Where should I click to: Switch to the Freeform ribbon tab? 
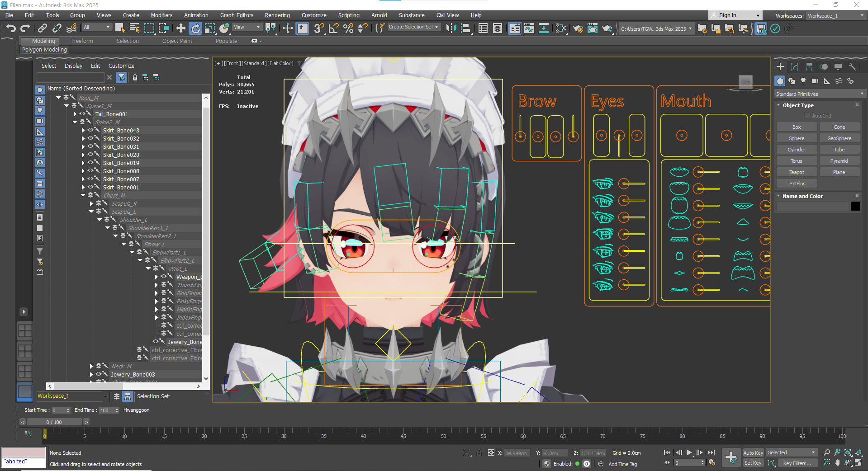(82, 41)
